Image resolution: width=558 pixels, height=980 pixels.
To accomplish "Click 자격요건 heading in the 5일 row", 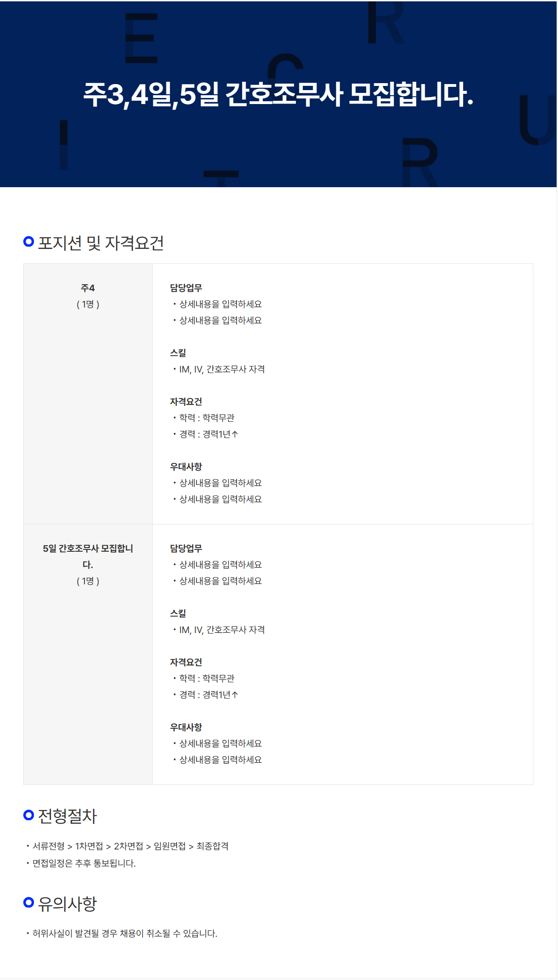I will pyautogui.click(x=186, y=662).
